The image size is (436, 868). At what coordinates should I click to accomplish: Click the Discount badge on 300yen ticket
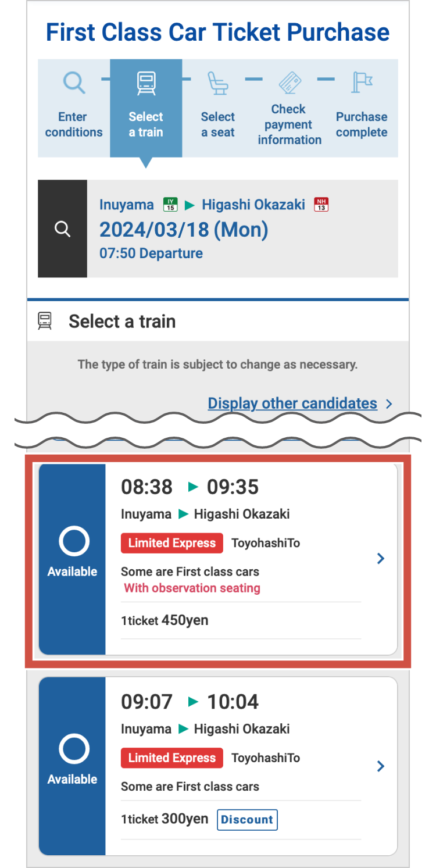pos(247,820)
